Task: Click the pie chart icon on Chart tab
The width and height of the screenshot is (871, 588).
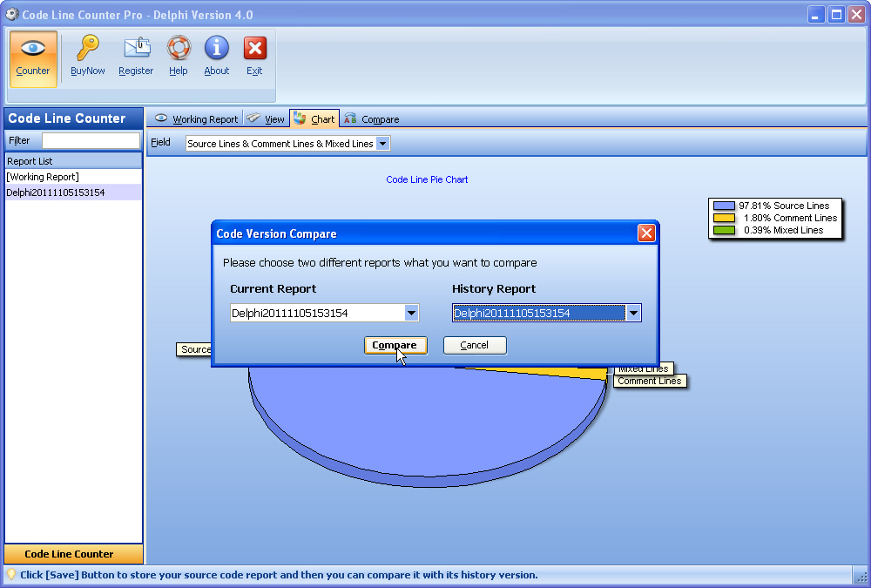Action: pos(300,118)
